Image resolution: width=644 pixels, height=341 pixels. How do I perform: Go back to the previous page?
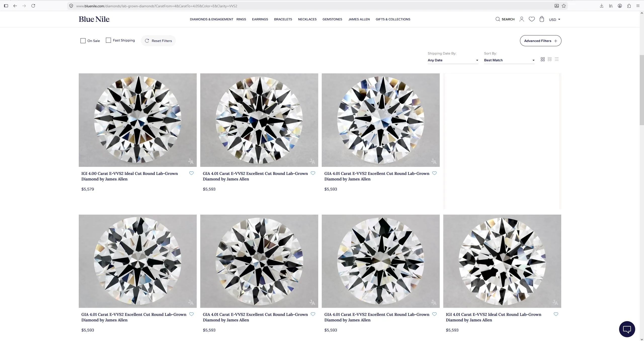pos(15,6)
